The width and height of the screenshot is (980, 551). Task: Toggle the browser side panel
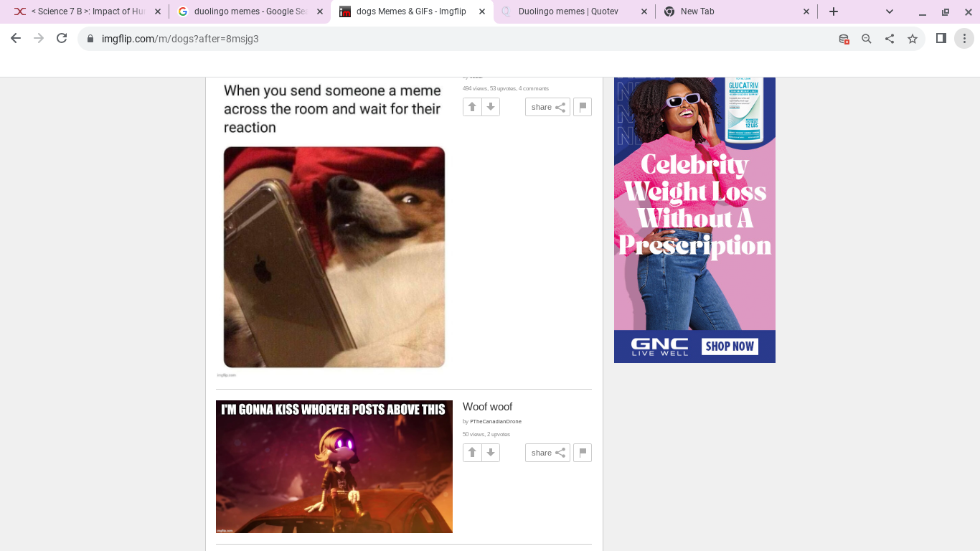click(941, 39)
